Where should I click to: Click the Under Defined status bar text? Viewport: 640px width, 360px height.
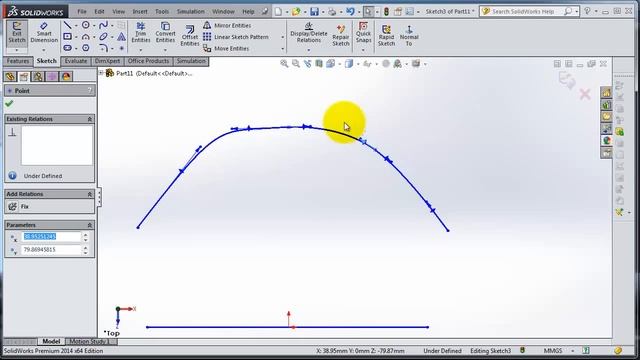[442, 351]
